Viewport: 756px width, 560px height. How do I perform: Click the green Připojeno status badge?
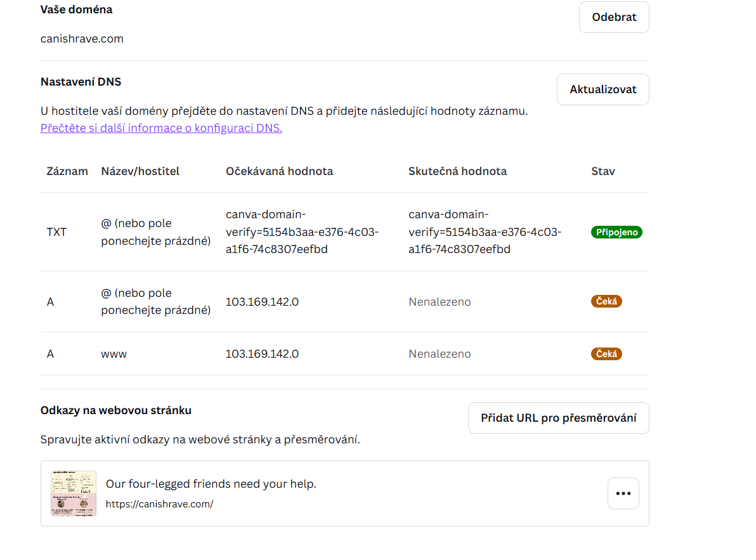616,232
